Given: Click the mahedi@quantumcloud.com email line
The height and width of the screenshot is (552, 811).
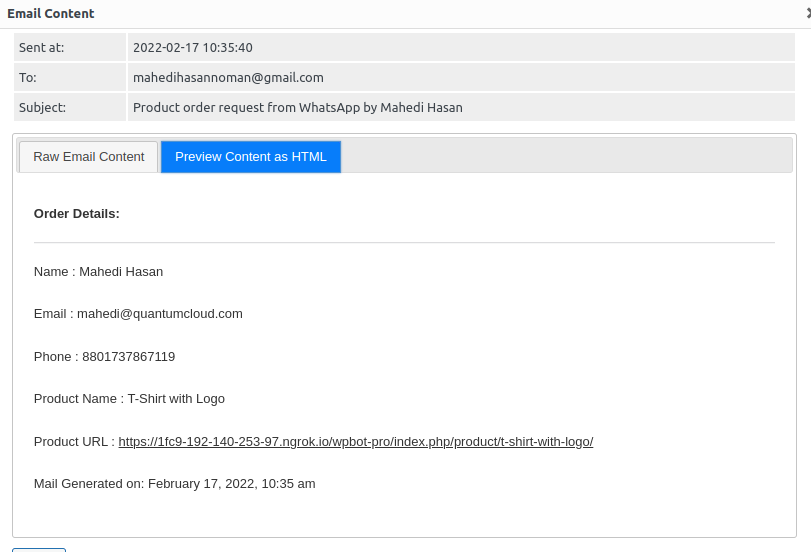Looking at the screenshot, I should 138,313.
